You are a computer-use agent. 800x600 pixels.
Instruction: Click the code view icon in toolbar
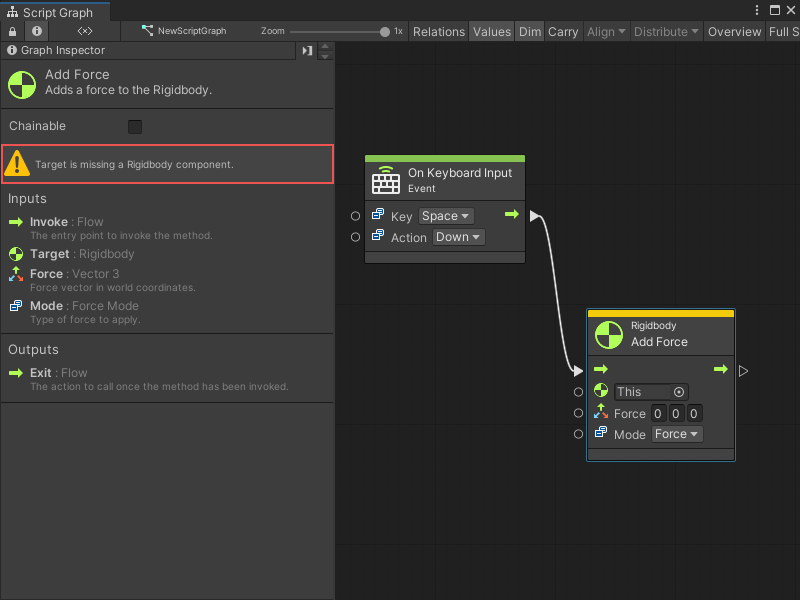(x=84, y=31)
